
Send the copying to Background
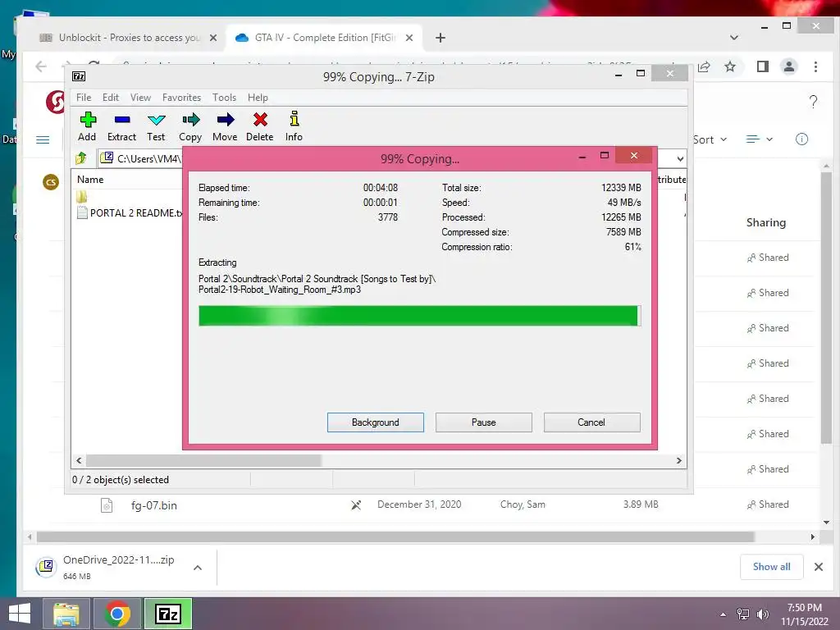click(x=376, y=422)
